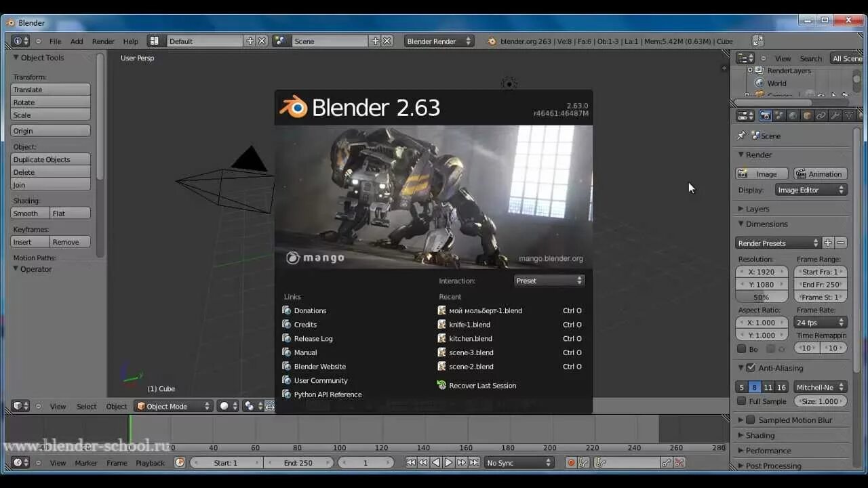Open the Object Constraints chain-link tab
This screenshot has width=868, height=488.
click(x=821, y=116)
